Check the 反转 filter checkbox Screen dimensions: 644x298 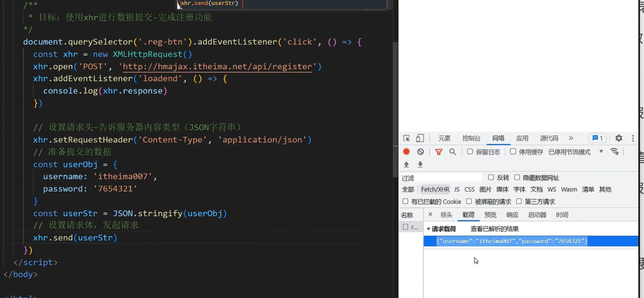[491, 177]
